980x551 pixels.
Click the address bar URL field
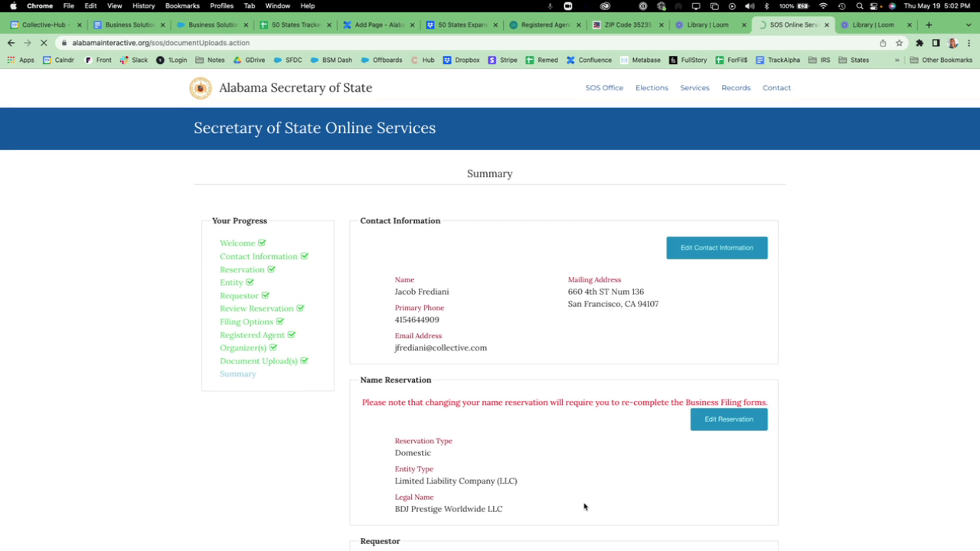coord(465,43)
